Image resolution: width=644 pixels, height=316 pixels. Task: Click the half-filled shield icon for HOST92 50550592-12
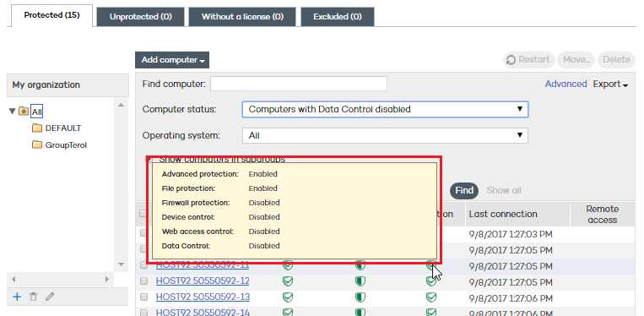point(360,281)
